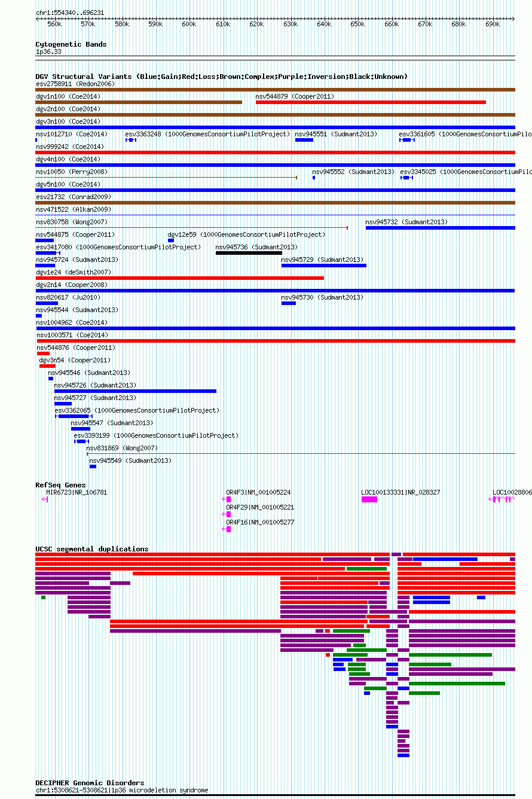
Task: Click nsv820617 (Ju2010) blue bar
Action: tap(47, 303)
